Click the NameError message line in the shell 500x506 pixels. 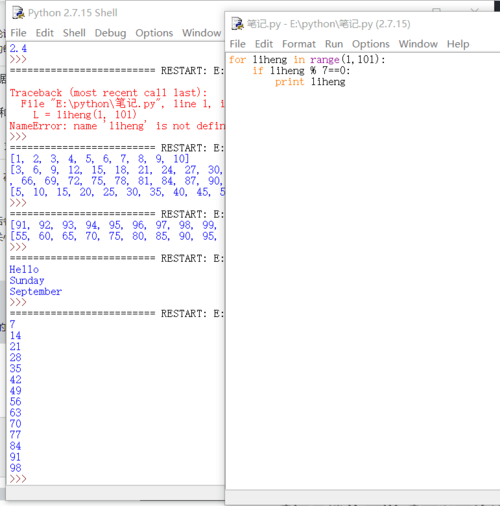117,126
